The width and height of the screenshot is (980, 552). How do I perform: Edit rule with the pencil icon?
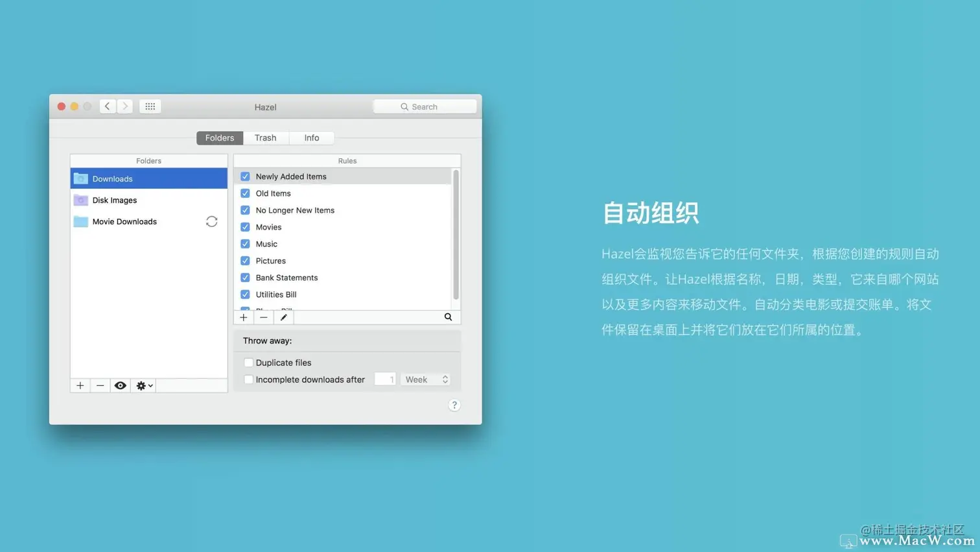pos(284,317)
